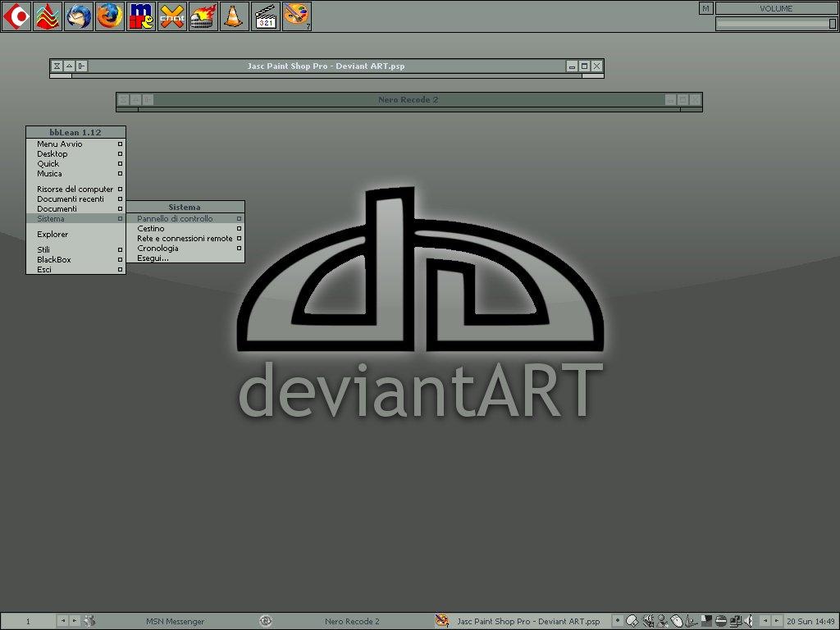Expand arrow marker next to Desktop
840x630 pixels.
pos(120,153)
